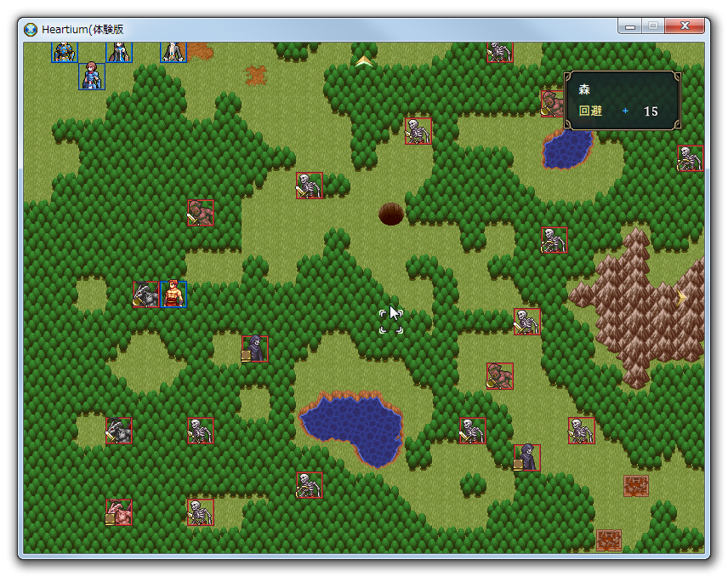Target the hooded reaper west of the large pond
Image resolution: width=728 pixels, height=577 pixels.
(x=255, y=348)
